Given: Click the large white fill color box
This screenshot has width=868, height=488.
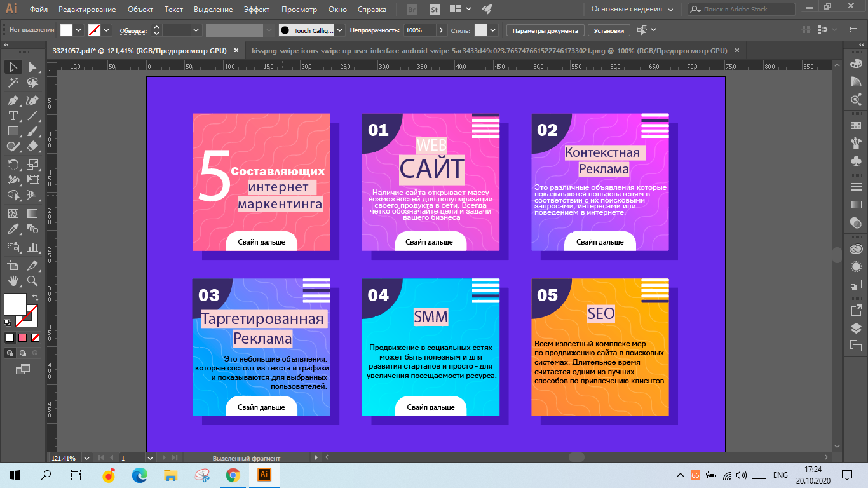Looking at the screenshot, I should 15,304.
